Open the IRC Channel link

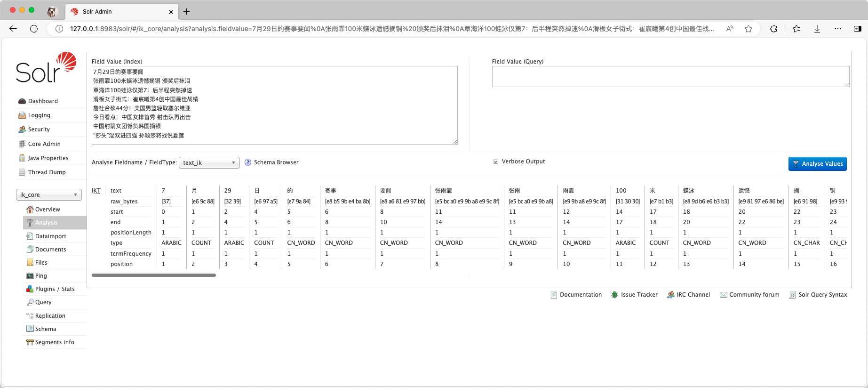[x=693, y=295]
